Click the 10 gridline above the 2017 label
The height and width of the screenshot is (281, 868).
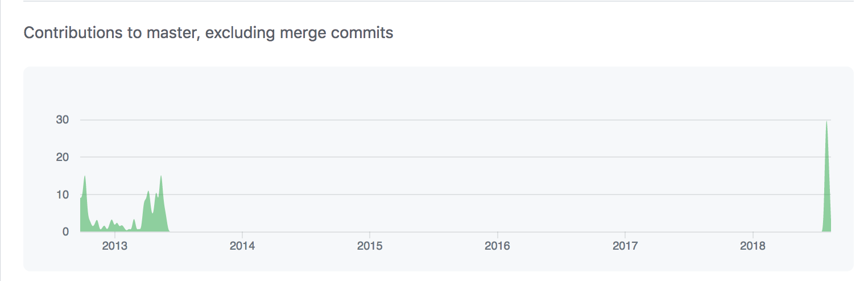coord(625,195)
